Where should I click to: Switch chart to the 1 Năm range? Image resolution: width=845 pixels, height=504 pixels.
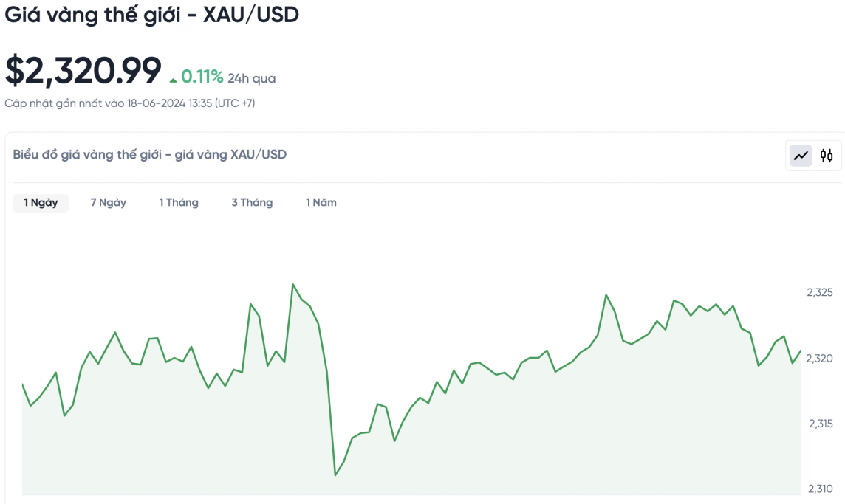pos(321,203)
